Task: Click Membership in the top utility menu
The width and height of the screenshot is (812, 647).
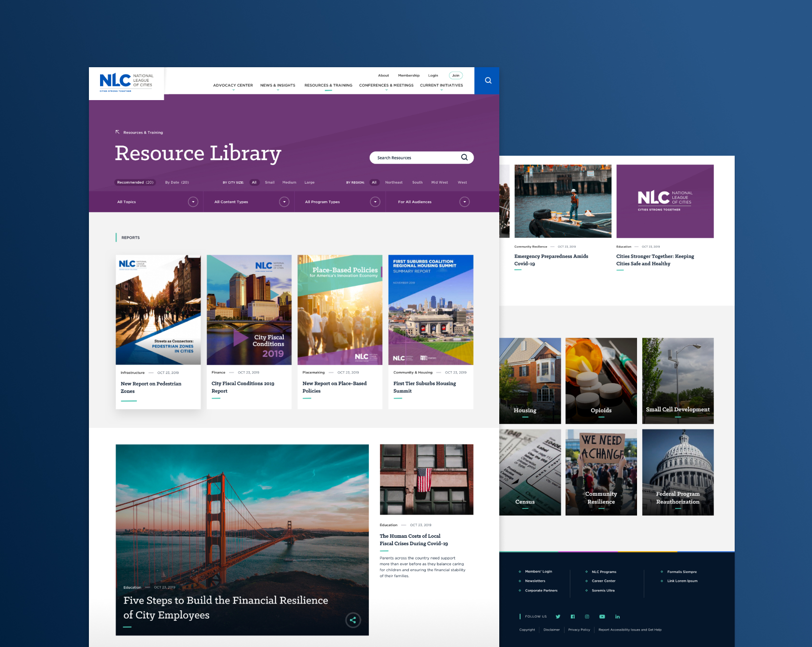Action: click(x=409, y=75)
